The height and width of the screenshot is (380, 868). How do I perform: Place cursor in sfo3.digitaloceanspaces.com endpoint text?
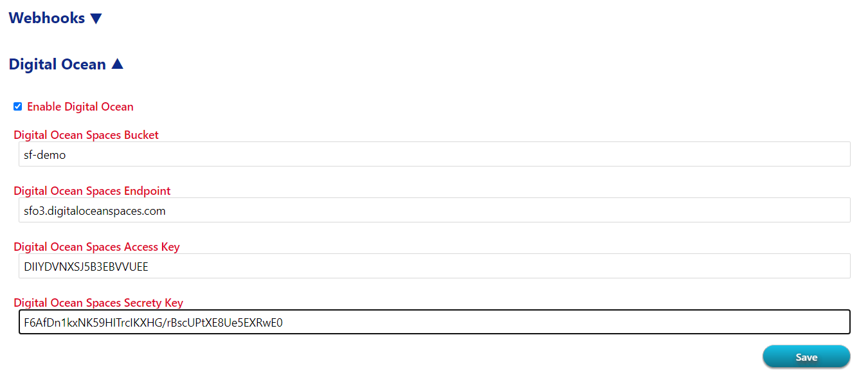coord(95,211)
